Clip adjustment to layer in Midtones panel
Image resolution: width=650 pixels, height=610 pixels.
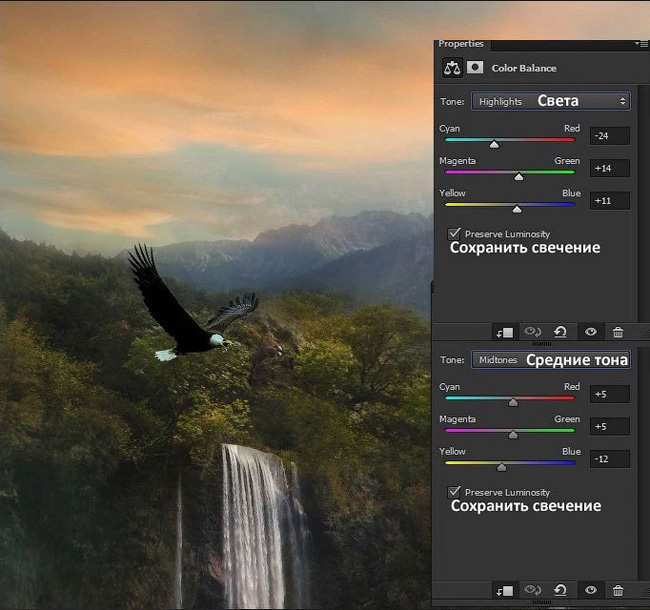[505, 590]
